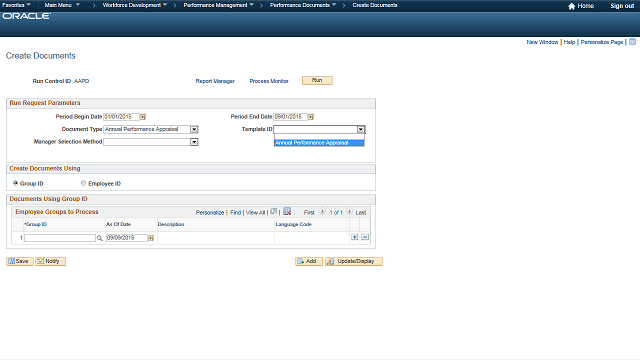
Task: Open Period End Date calendar picker
Action: 311,117
